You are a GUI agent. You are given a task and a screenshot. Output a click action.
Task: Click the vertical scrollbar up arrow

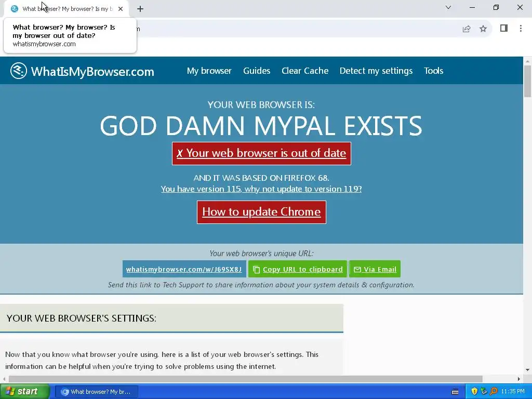tap(527, 61)
